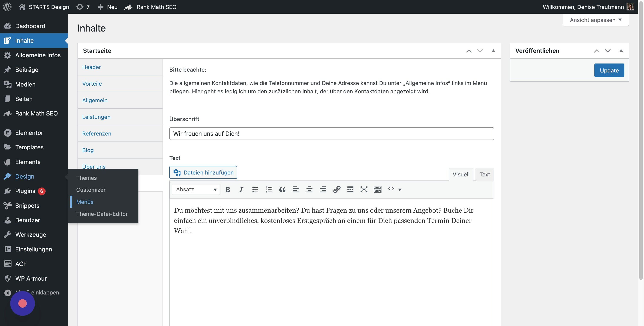The width and height of the screenshot is (644, 326).
Task: Switch to the Leistungen tab
Action: (x=120, y=117)
